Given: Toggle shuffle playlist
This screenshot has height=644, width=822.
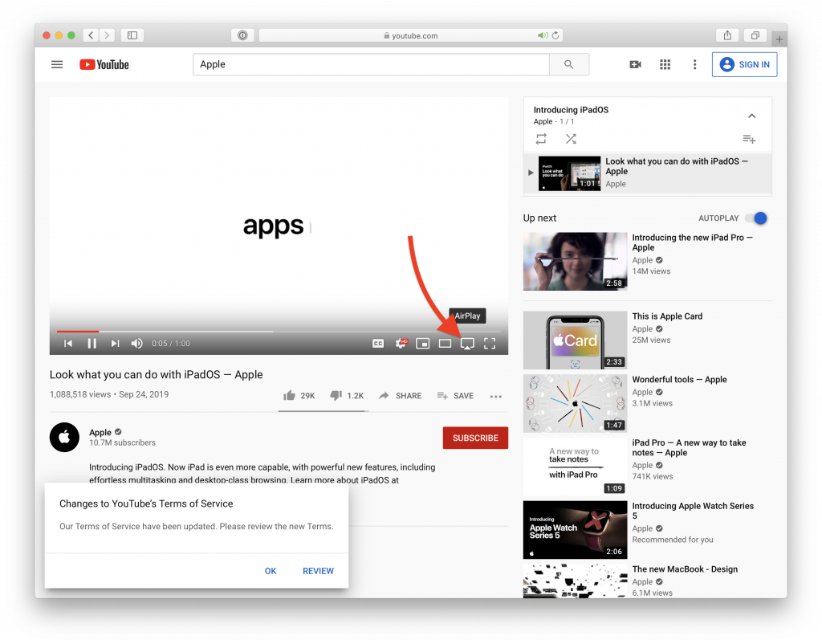Looking at the screenshot, I should tap(571, 138).
